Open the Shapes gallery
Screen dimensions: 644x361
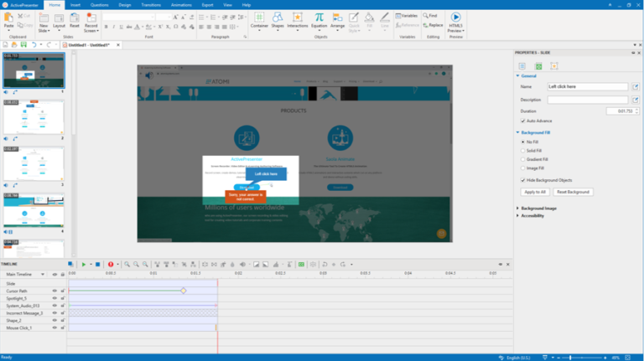coord(278,20)
